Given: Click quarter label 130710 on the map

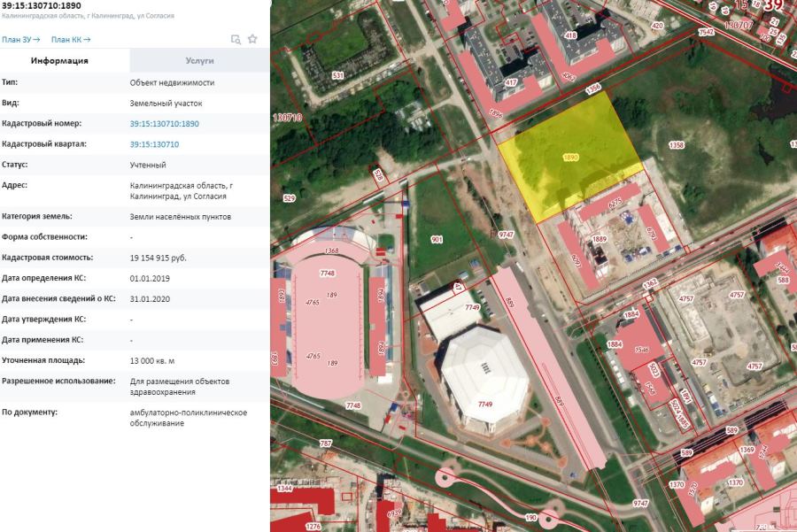Looking at the screenshot, I should (x=289, y=117).
